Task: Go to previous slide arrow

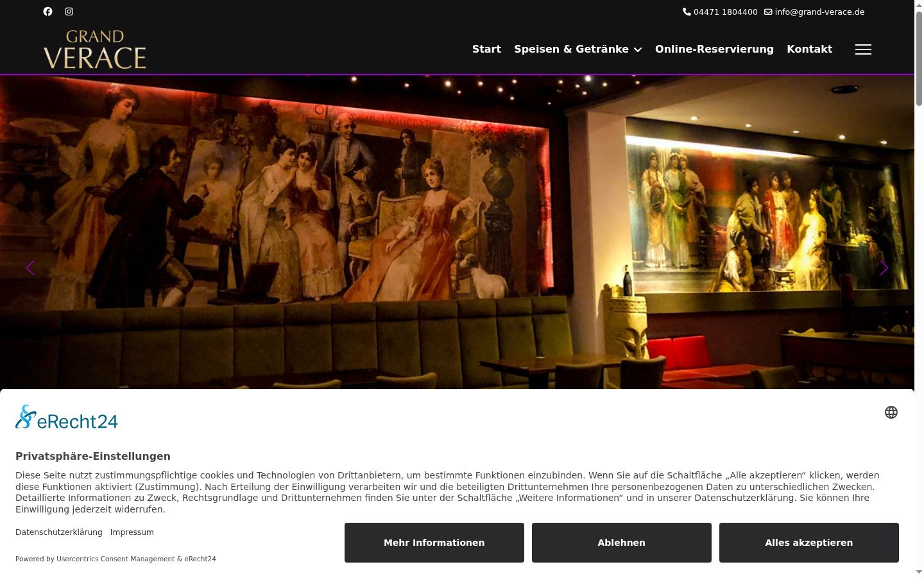Action: pos(30,268)
